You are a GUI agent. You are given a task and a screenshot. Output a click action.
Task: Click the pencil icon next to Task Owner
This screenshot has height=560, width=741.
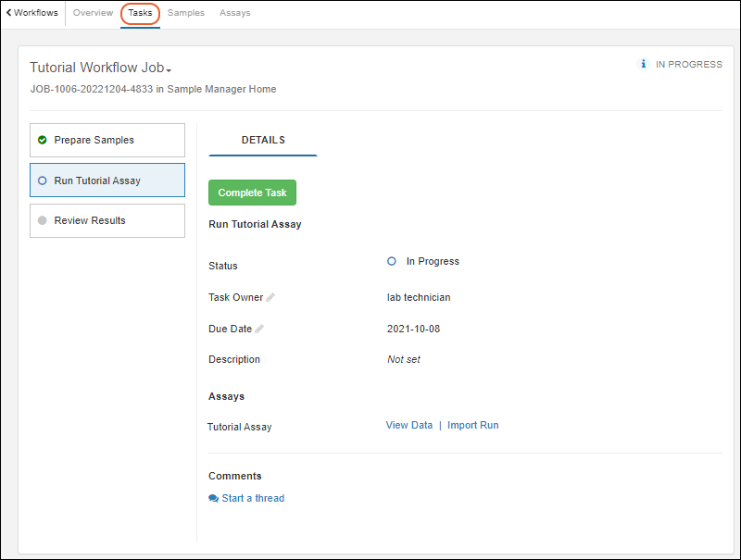click(x=270, y=297)
